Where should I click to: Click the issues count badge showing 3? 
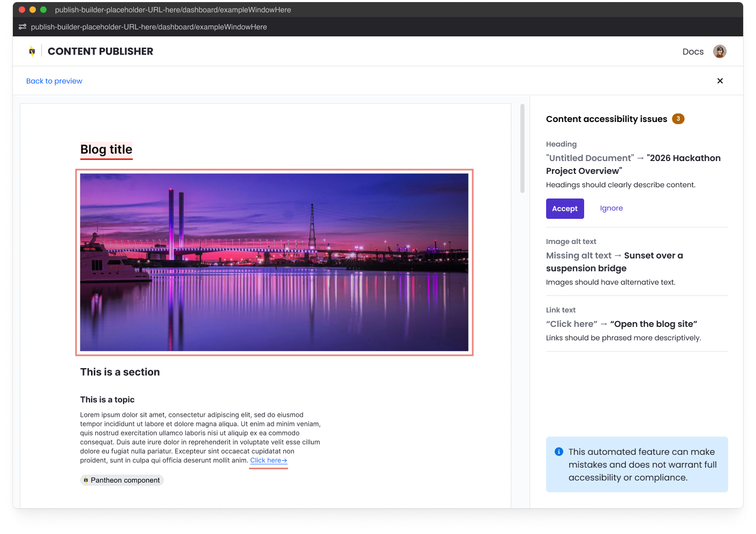(678, 119)
